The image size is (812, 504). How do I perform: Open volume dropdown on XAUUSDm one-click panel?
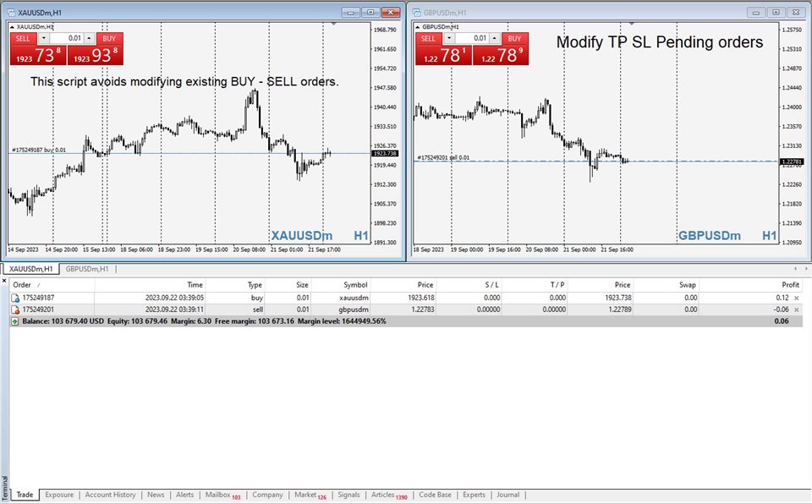44,38
